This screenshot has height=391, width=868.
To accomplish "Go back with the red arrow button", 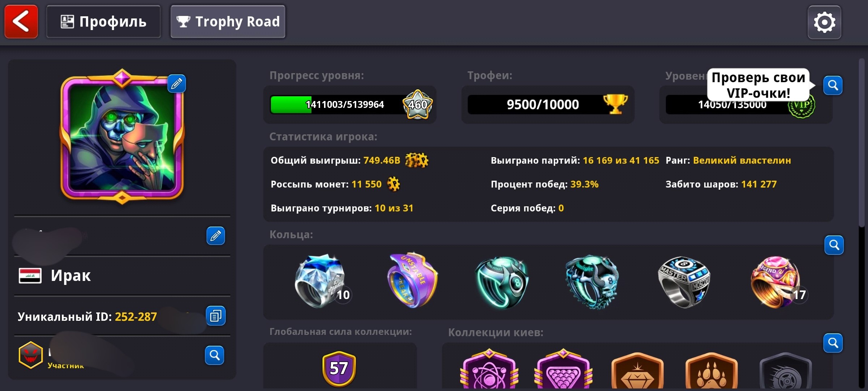I will pyautogui.click(x=21, y=22).
